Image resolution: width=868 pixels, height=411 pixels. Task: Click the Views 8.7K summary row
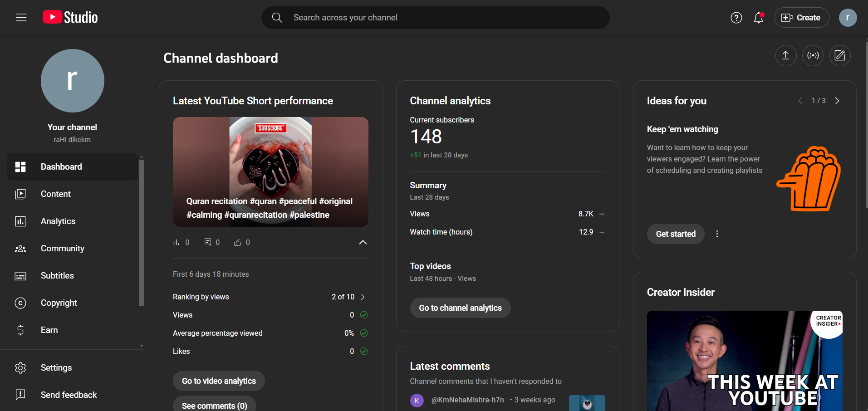[x=507, y=214]
